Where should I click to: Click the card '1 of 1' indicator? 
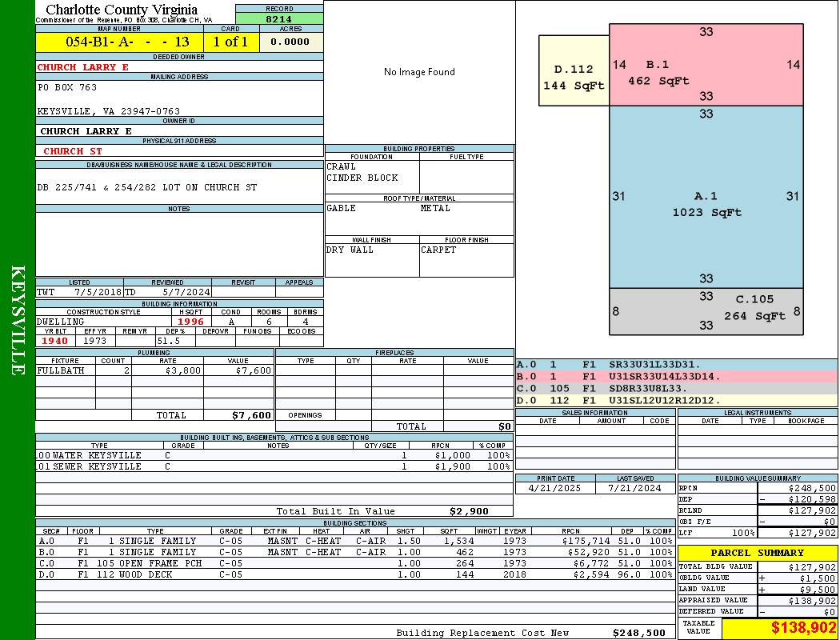(230, 42)
